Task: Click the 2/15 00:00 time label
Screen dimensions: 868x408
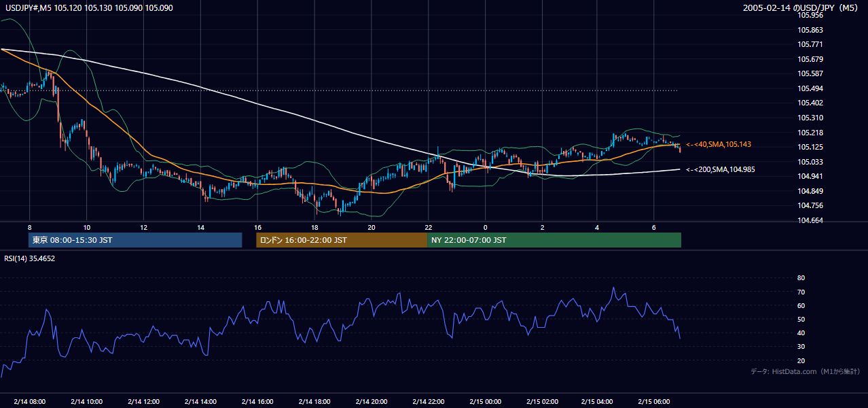Action: (x=485, y=401)
